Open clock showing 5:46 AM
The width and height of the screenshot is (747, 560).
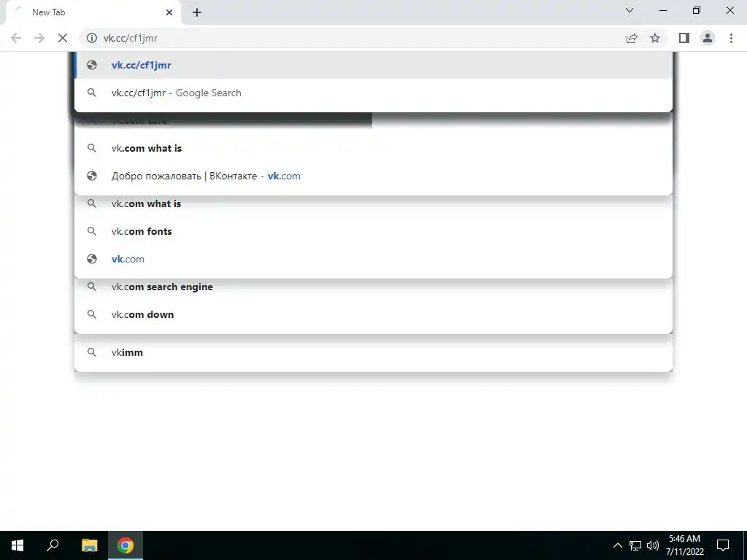pyautogui.click(x=684, y=545)
